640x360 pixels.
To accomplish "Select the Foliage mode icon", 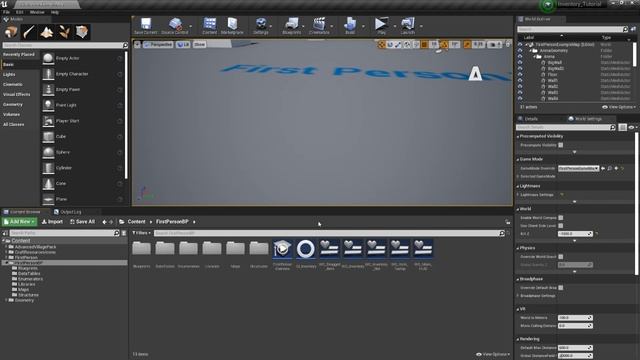I will pos(64,32).
